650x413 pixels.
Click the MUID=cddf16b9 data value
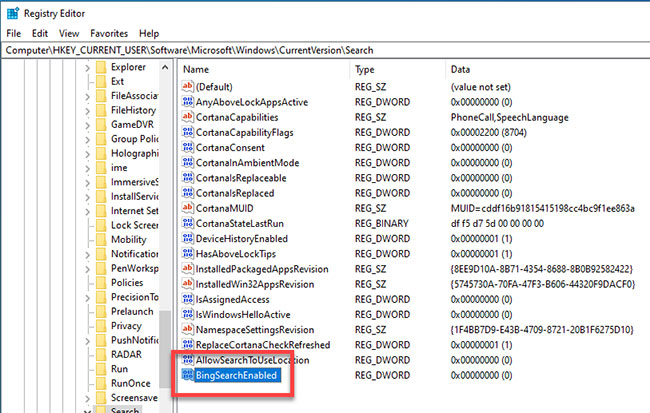[543, 208]
